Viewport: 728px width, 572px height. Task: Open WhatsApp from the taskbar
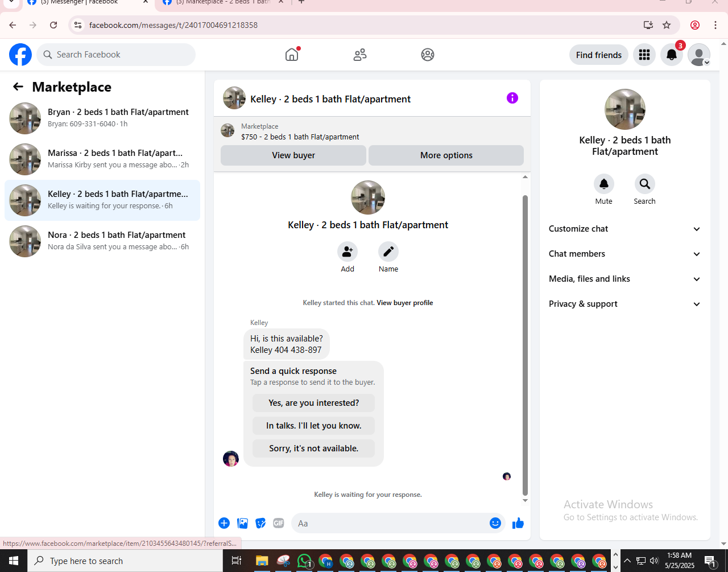[305, 561]
